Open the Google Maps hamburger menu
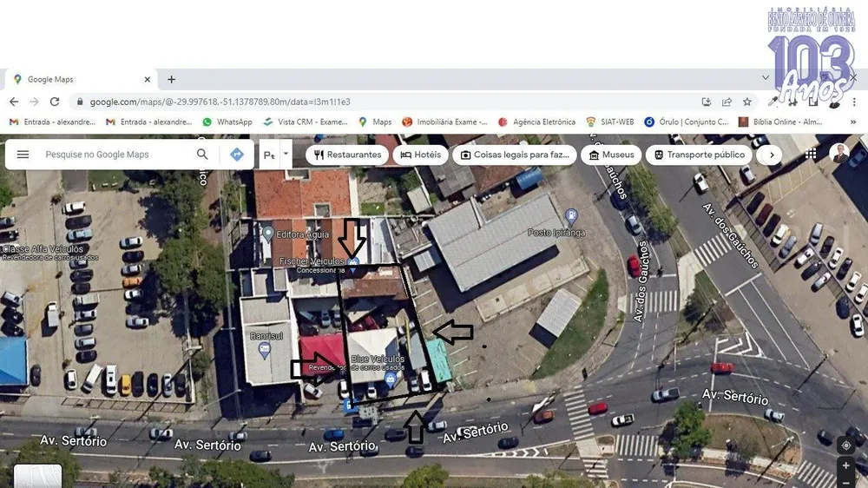This screenshot has width=868, height=488. click(23, 155)
